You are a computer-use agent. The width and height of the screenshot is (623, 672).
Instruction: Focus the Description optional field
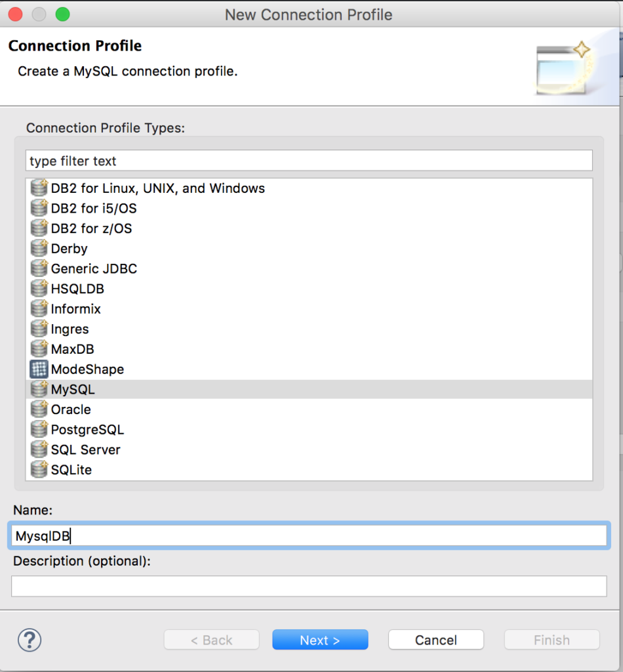[308, 586]
